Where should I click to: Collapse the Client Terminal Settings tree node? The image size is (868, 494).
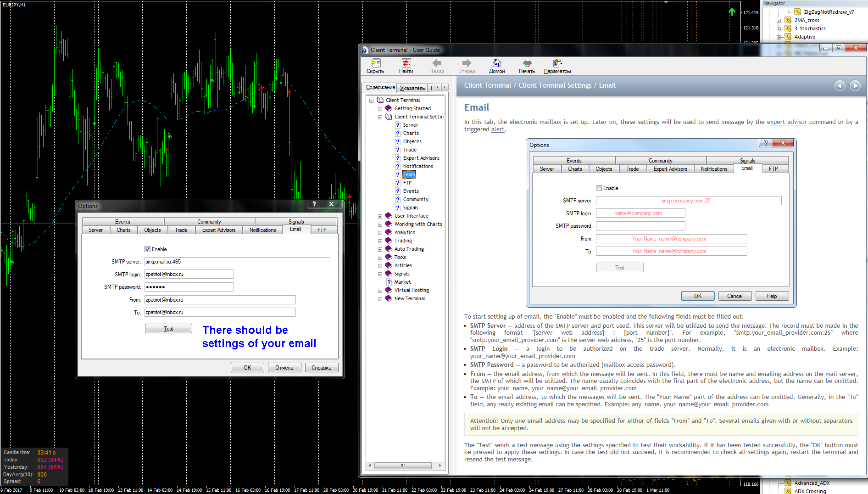tap(380, 117)
